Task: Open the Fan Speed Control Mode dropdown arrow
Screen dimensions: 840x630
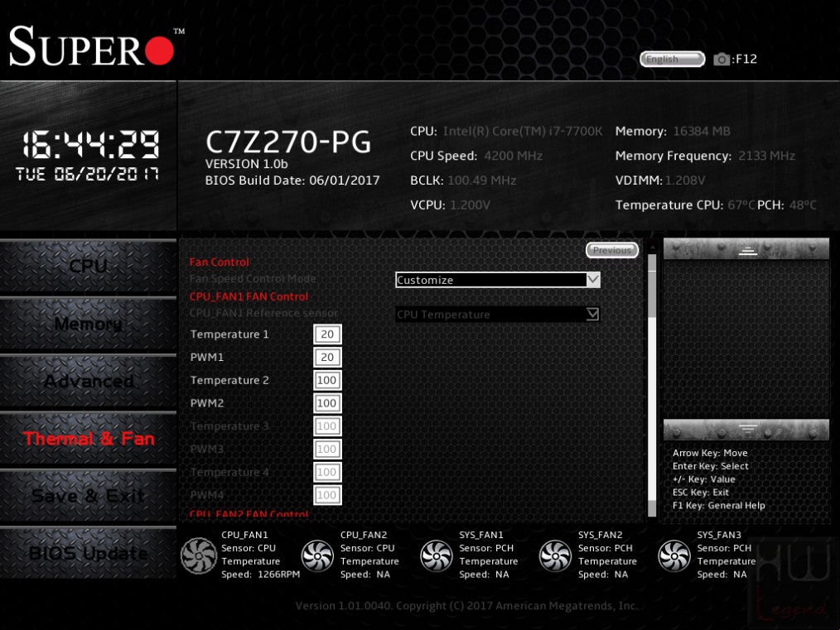Action: [x=593, y=280]
